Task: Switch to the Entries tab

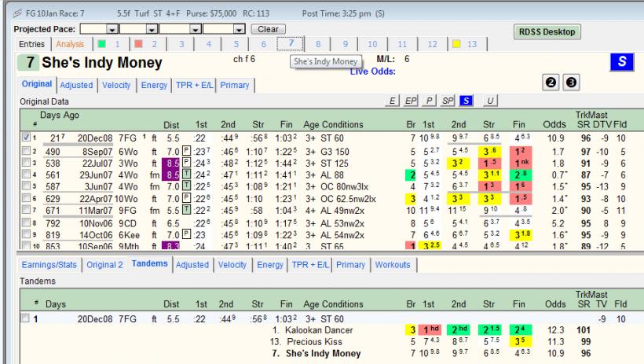Action: tap(31, 44)
